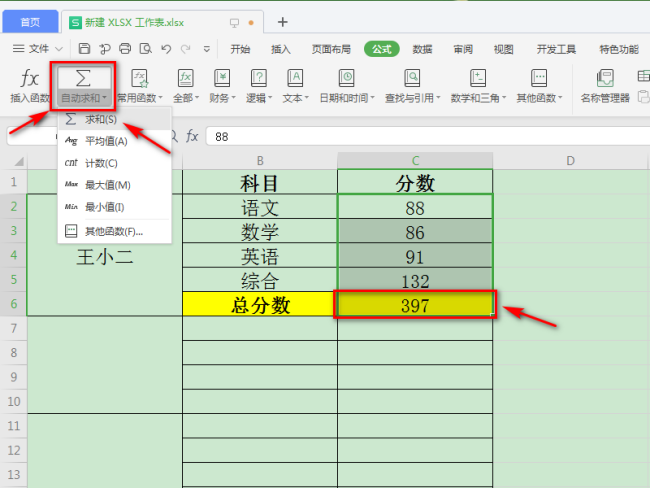The width and height of the screenshot is (650, 488).
Task: Select column B header
Action: 260,161
